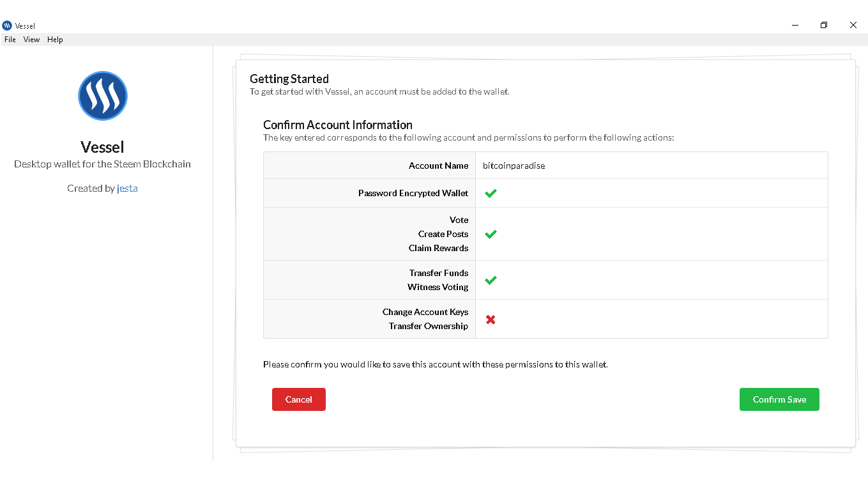Click Desktop wallet for the Steem Blockchain text
This screenshot has width=868, height=501.
click(102, 164)
